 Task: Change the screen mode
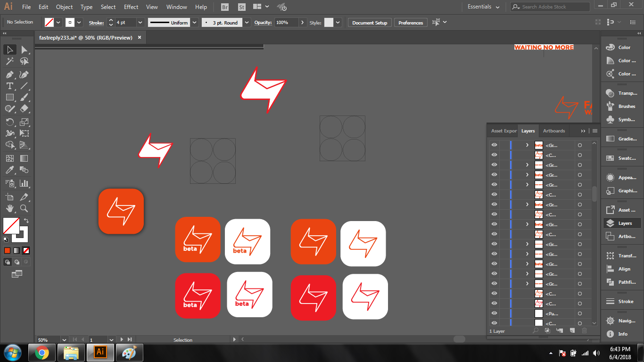(x=17, y=273)
